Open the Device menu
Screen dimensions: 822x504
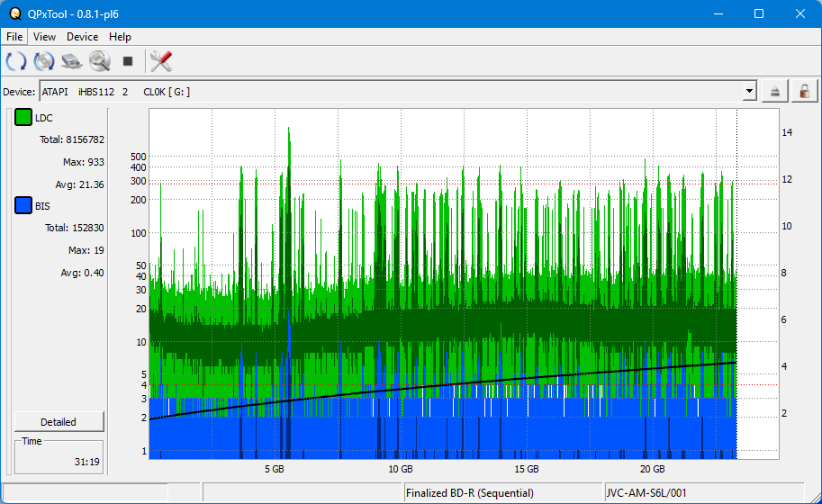click(x=82, y=37)
